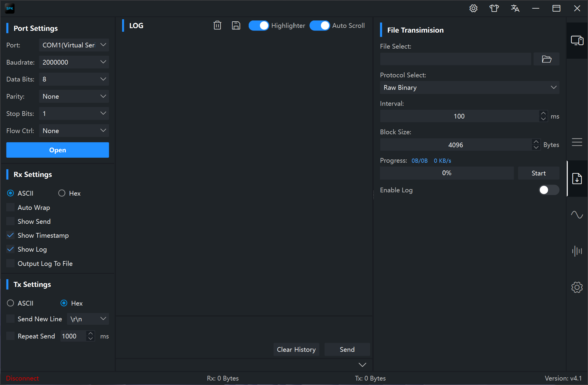
Task: Click the SPK app logo
Action: coord(10,8)
